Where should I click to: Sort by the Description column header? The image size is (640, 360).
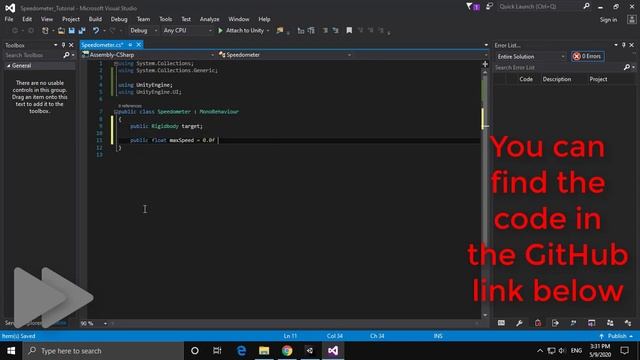(557, 79)
